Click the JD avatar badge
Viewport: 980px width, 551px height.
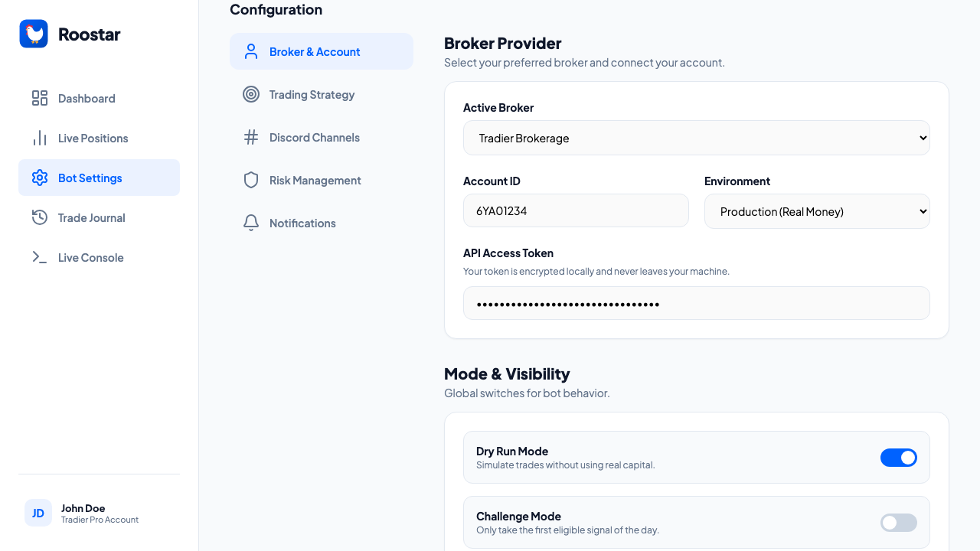[38, 513]
